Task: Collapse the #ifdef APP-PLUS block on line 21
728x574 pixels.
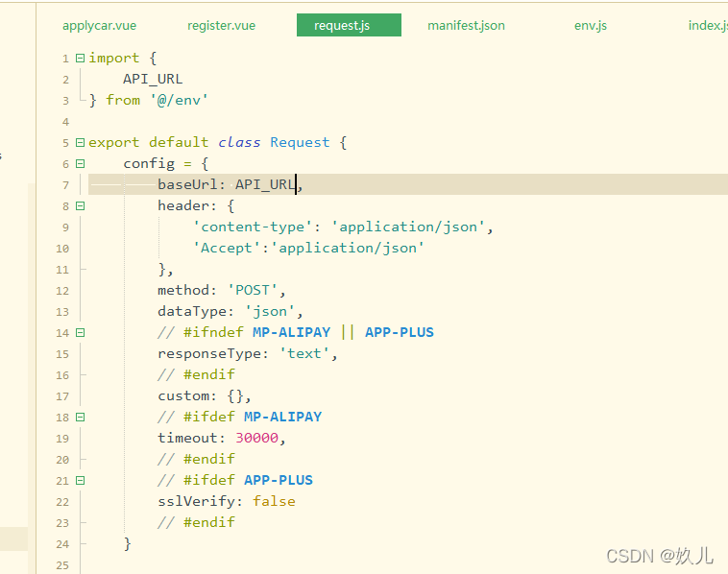Action: tap(80, 480)
